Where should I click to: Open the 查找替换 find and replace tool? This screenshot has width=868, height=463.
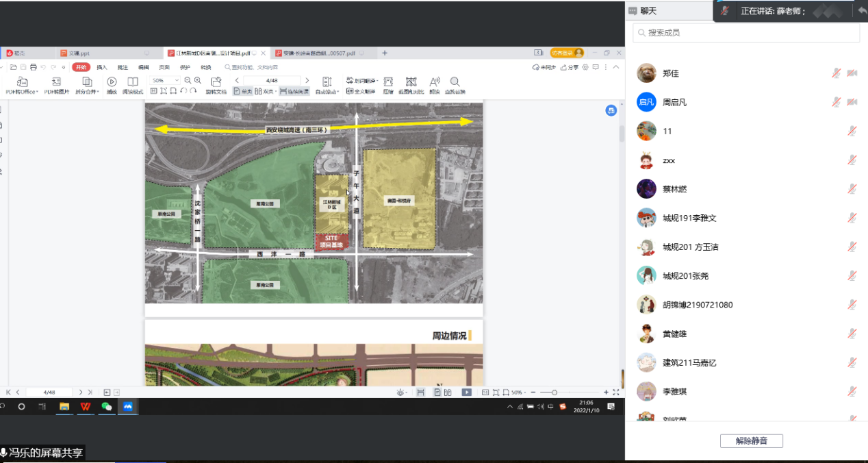coord(455,82)
